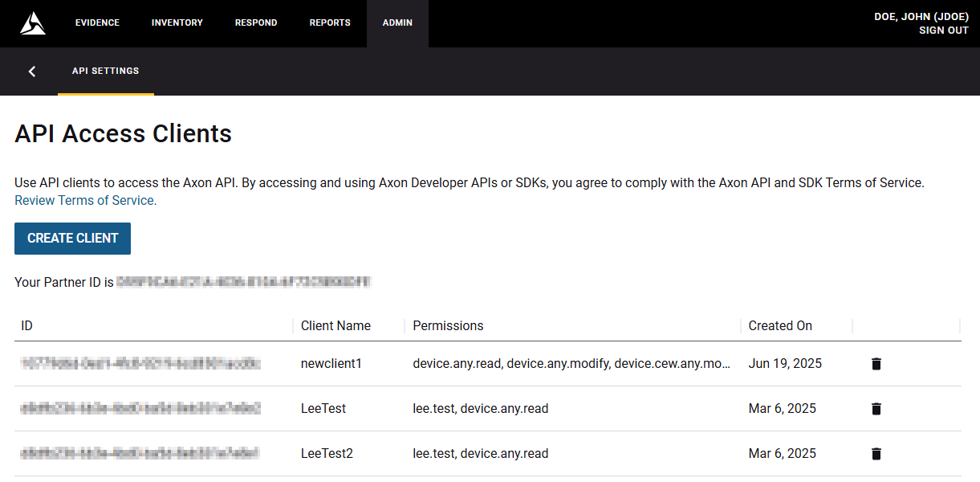Click the blurred Partner ID value

click(245, 283)
